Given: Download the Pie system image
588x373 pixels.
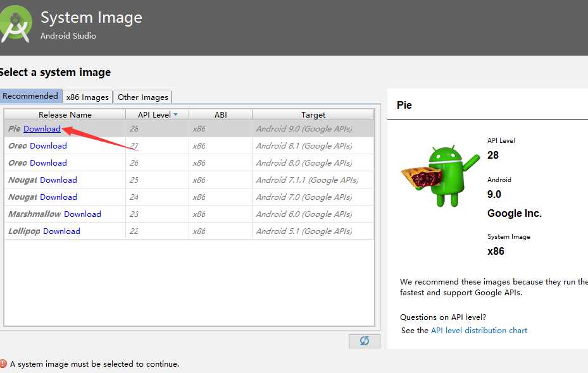Looking at the screenshot, I should coord(42,129).
